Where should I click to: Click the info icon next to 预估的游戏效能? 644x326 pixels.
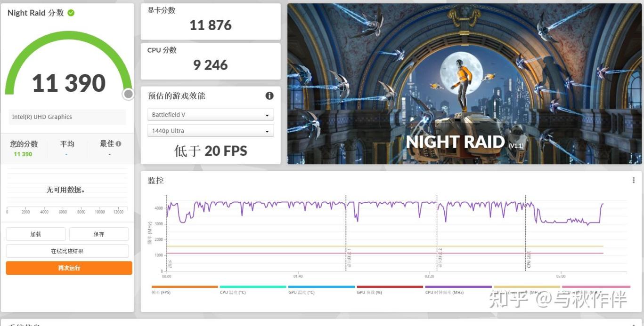click(269, 96)
